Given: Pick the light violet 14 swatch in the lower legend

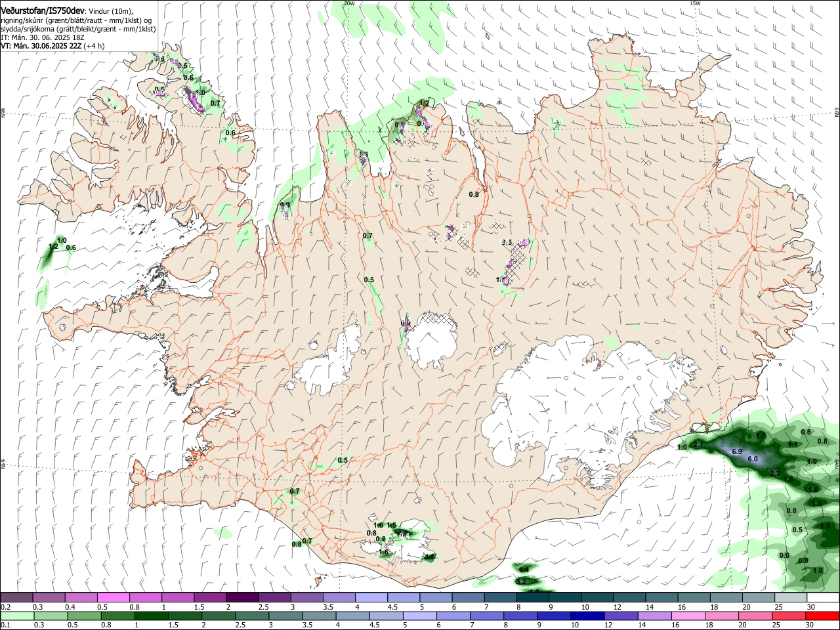Looking at the screenshot, I should 655,616.
